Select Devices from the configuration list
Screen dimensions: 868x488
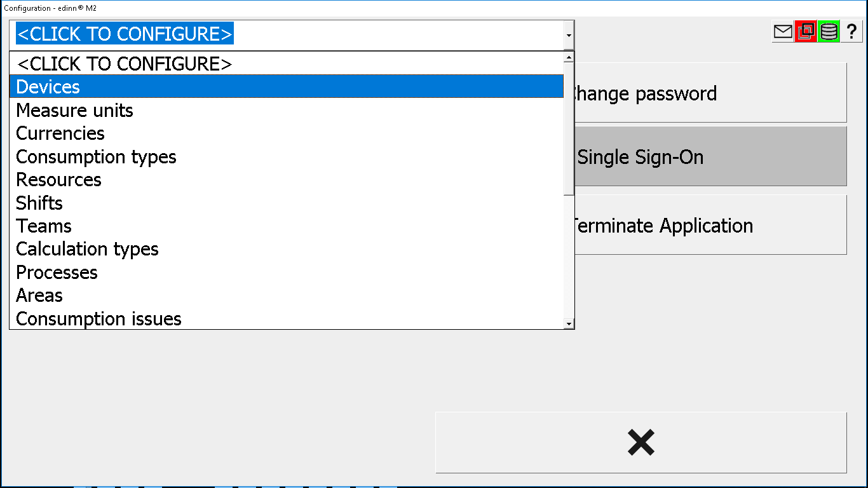tap(287, 86)
